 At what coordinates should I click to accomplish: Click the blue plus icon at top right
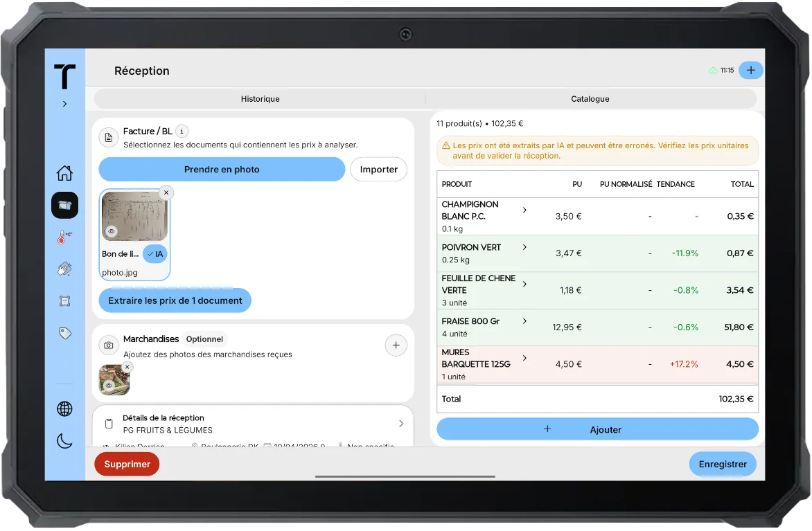tap(751, 71)
